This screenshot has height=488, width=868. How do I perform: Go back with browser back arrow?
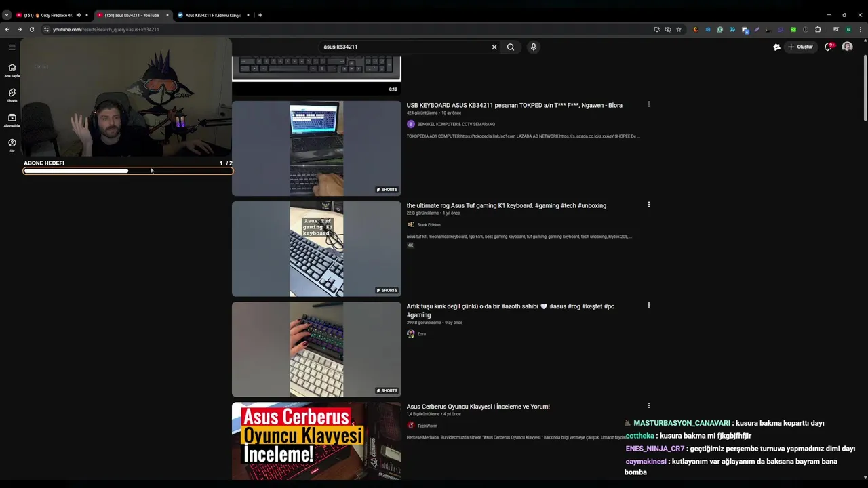7,29
